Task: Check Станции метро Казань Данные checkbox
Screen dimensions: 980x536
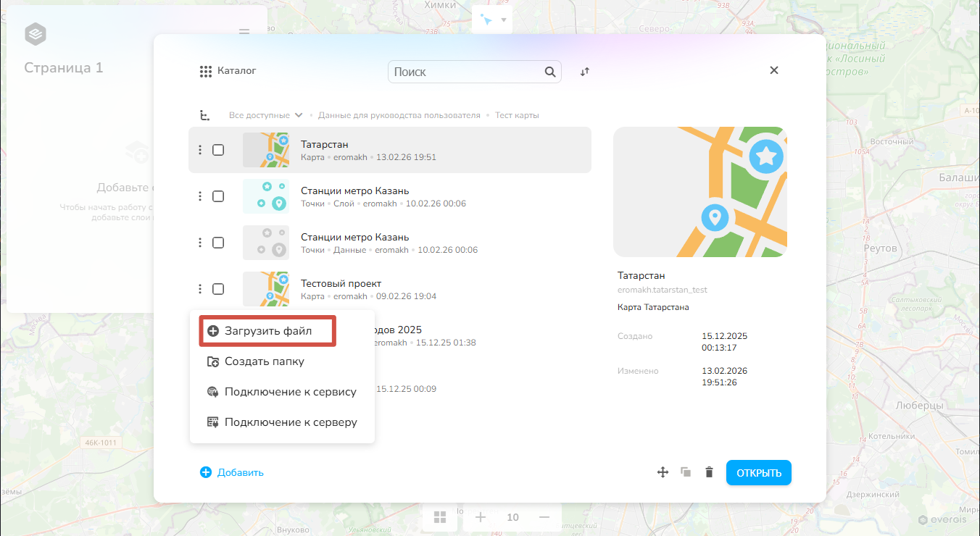Action: point(218,243)
